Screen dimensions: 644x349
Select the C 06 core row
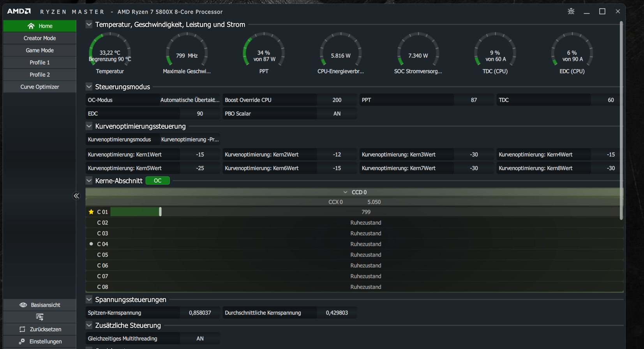point(355,266)
